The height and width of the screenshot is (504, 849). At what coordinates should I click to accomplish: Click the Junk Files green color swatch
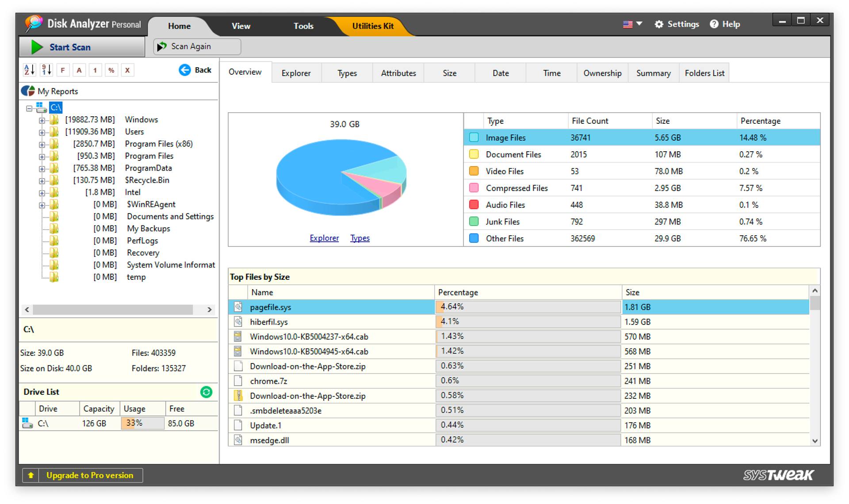point(474,221)
